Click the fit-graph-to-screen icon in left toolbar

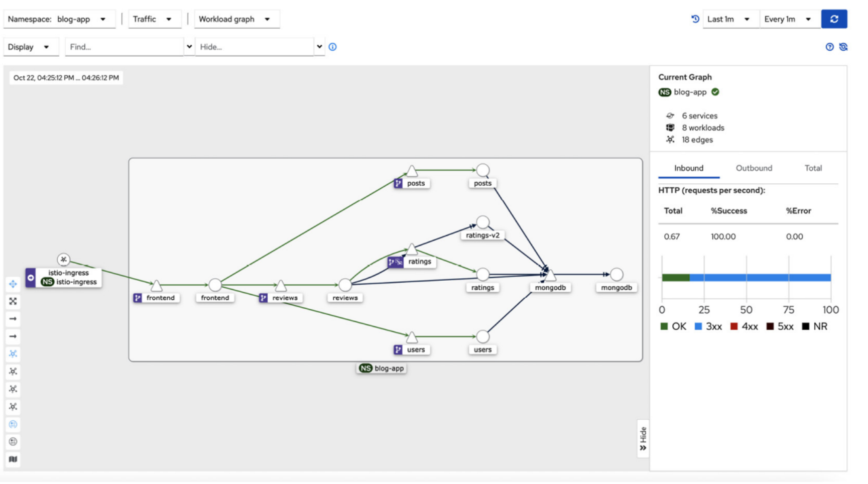click(13, 301)
